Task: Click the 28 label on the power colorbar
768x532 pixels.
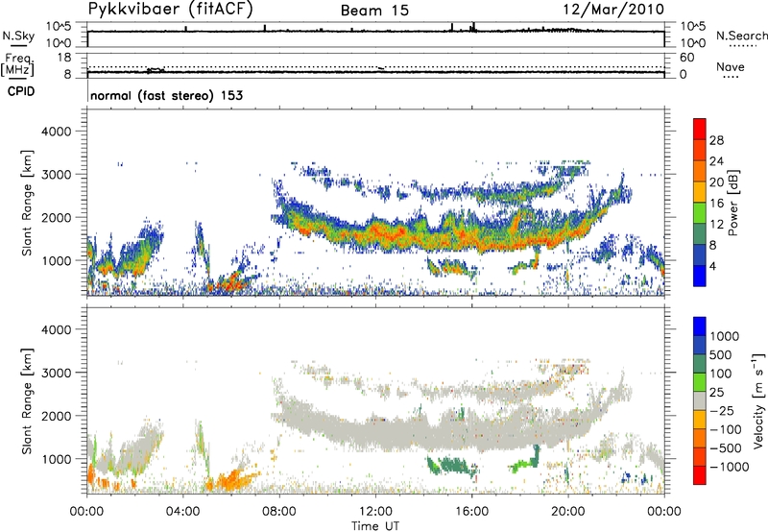Action: tap(716, 140)
